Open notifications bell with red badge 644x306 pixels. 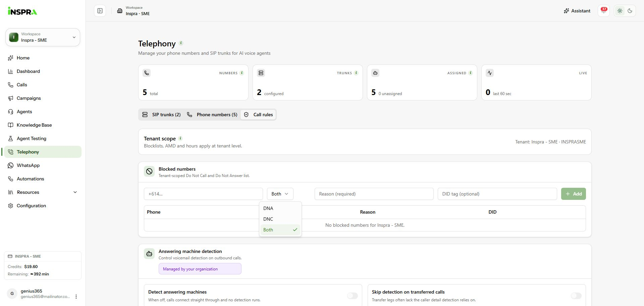coord(604,11)
